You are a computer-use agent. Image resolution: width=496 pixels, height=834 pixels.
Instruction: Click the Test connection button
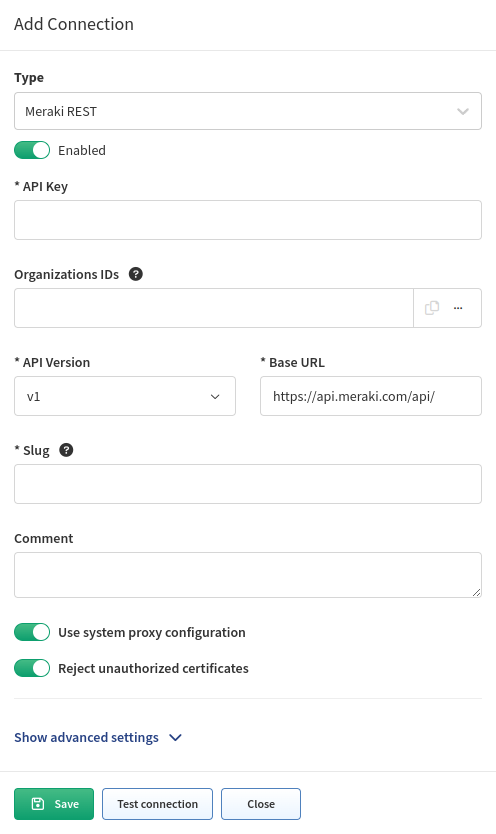tap(157, 804)
